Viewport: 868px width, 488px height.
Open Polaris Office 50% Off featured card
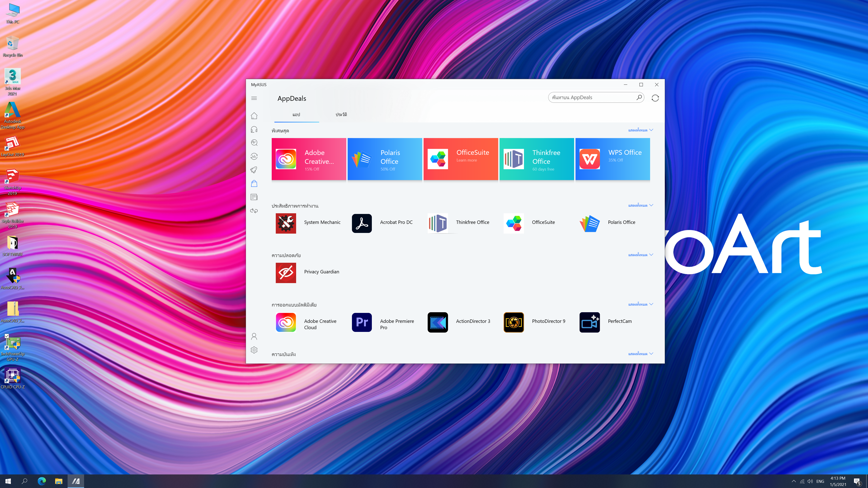pyautogui.click(x=385, y=159)
